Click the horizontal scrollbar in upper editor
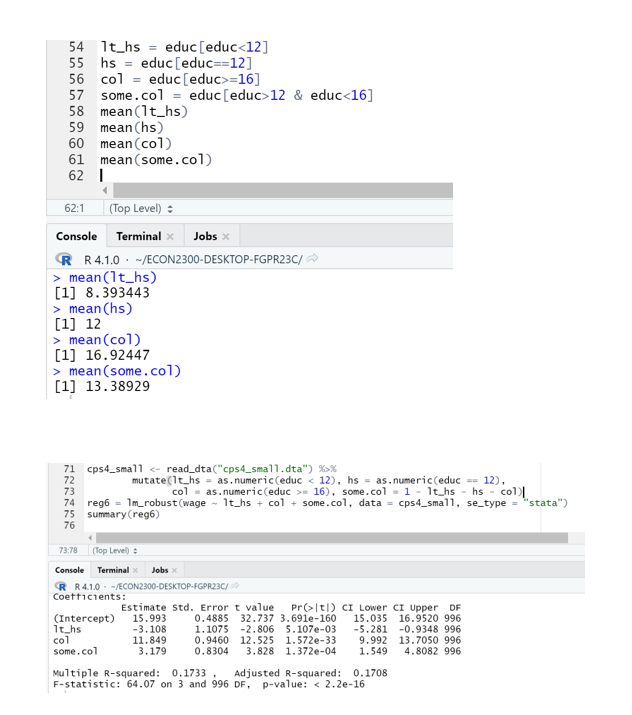 coord(283,190)
